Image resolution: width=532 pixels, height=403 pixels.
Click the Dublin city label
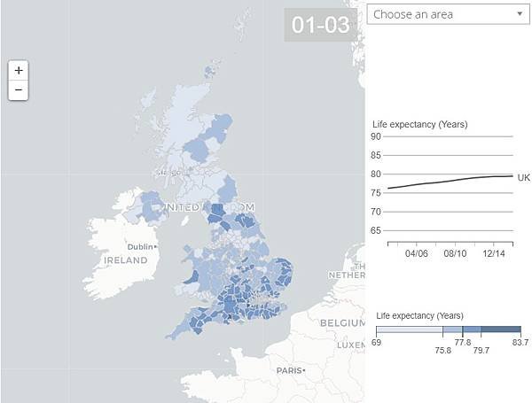pos(140,247)
